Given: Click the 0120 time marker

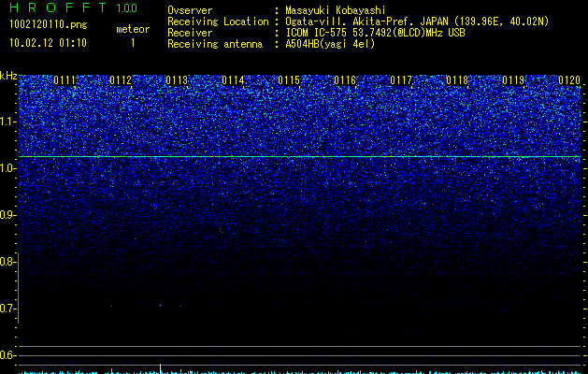Looking at the screenshot, I should tap(569, 80).
